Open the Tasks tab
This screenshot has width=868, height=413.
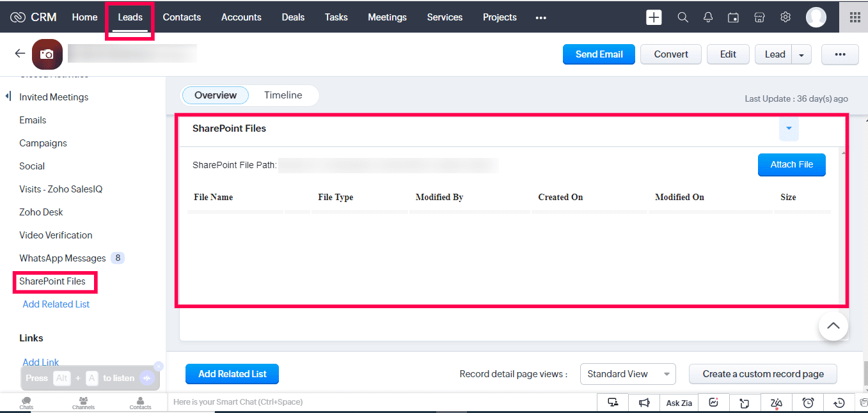[x=336, y=17]
